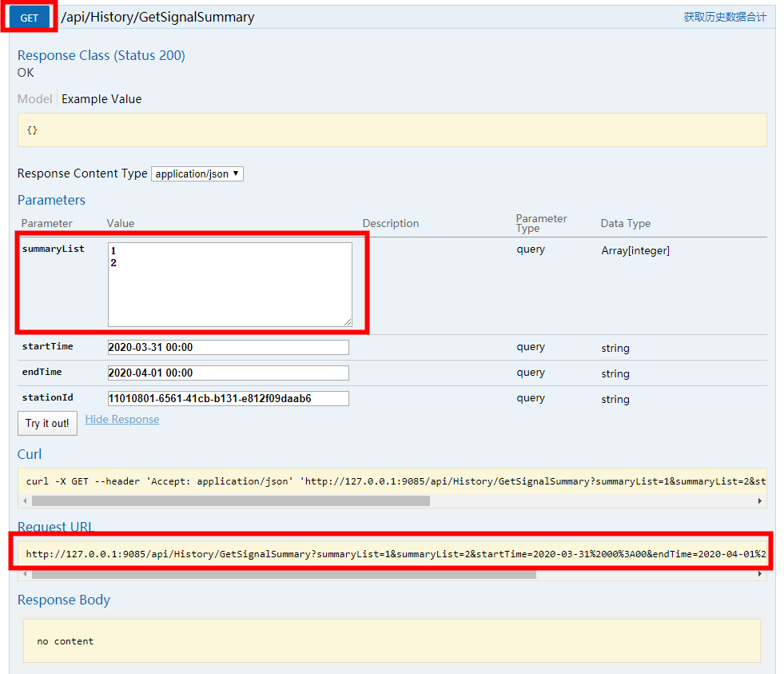Click the Hide Response link

click(x=122, y=419)
